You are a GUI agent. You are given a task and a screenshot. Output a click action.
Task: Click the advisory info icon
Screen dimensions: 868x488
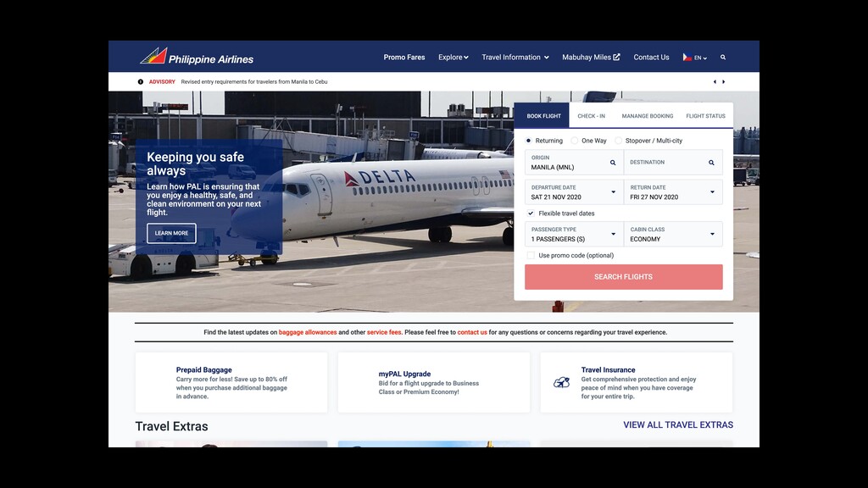tap(141, 82)
